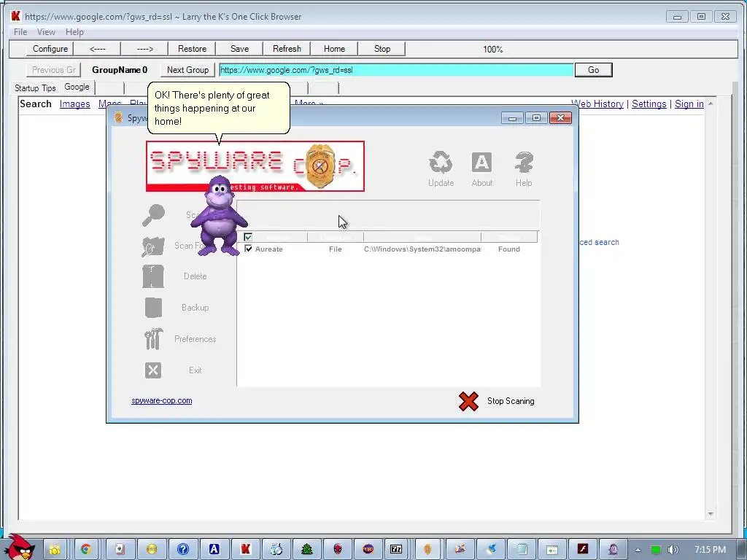This screenshot has height=560, width=747.
Task: Click the volume speaker tray icon
Action: 673,550
